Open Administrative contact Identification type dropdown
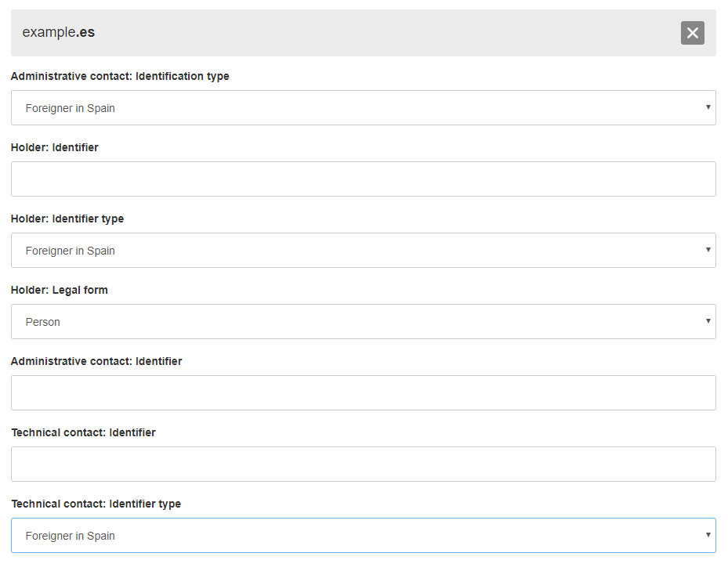The image size is (728, 571). coord(363,108)
